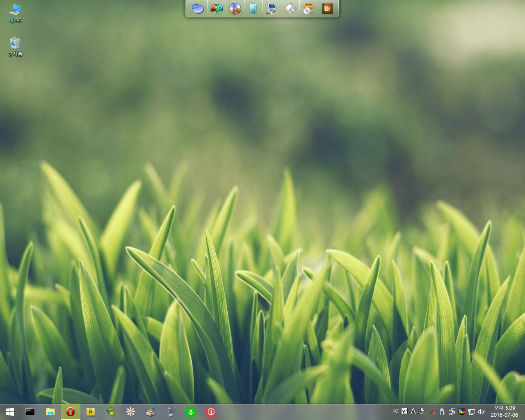
Task: Launch Adobe Bridge from the dock
Action: 327,9
